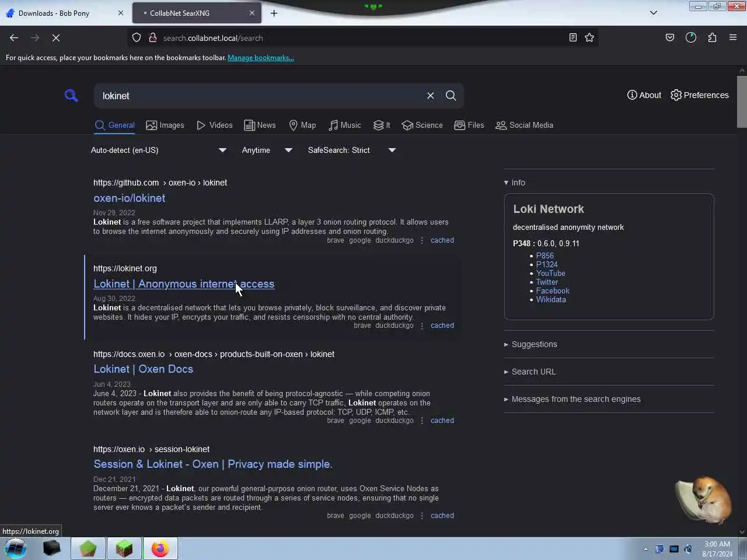
Task: Open the Twitter link in infobox
Action: (x=547, y=282)
